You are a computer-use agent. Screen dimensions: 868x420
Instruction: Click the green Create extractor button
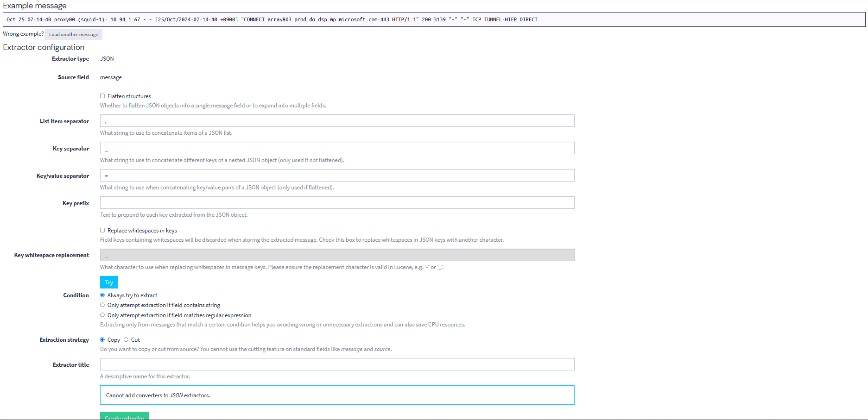point(124,416)
